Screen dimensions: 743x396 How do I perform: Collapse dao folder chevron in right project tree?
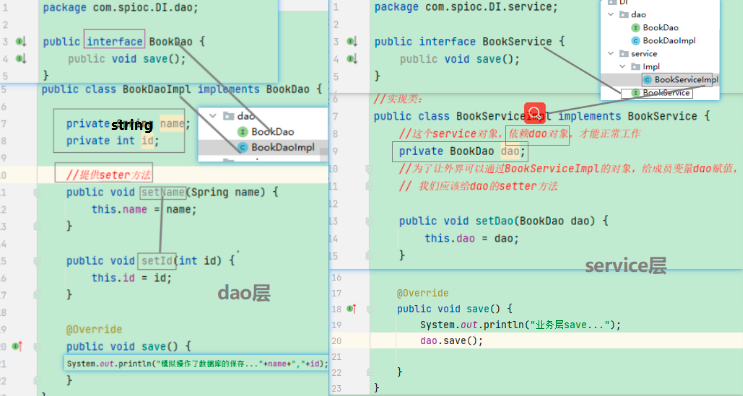click(x=611, y=15)
